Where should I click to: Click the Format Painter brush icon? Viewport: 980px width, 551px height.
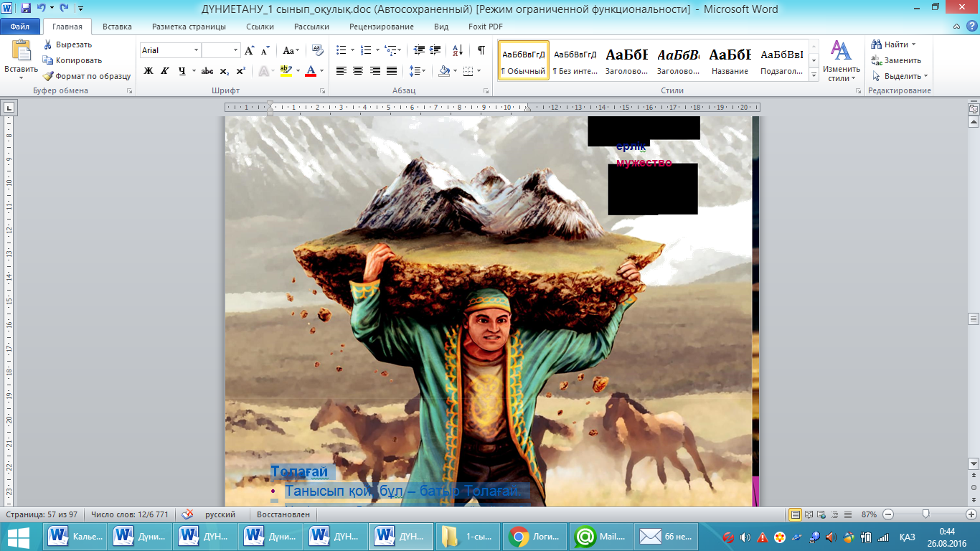click(x=48, y=76)
